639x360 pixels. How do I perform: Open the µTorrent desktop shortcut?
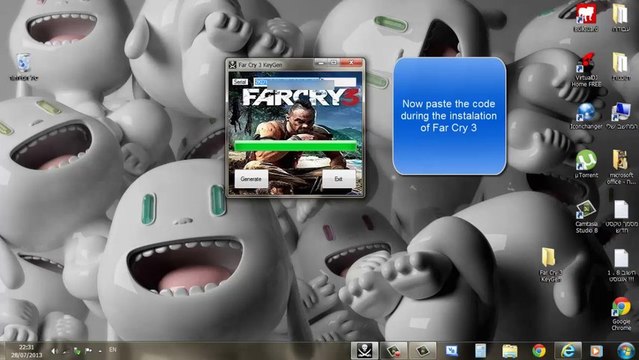point(586,164)
